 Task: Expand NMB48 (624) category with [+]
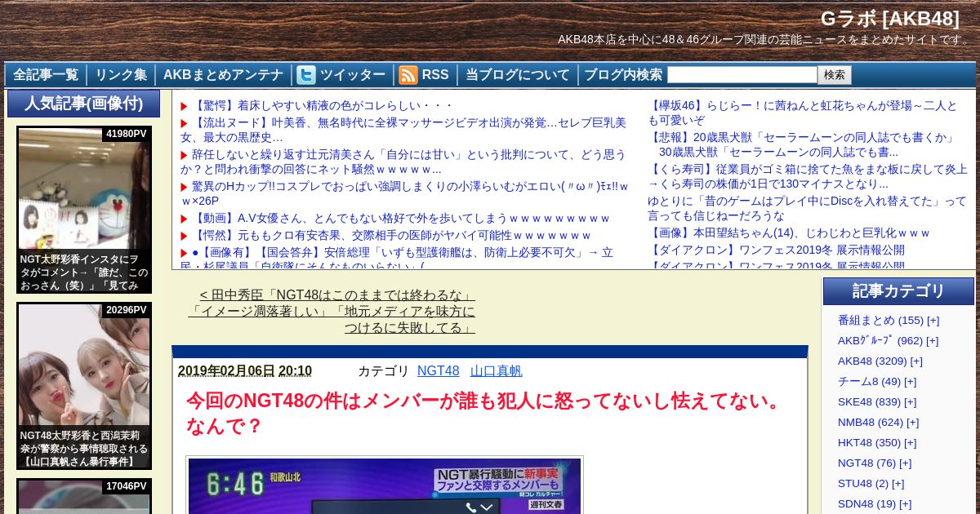pos(913,423)
